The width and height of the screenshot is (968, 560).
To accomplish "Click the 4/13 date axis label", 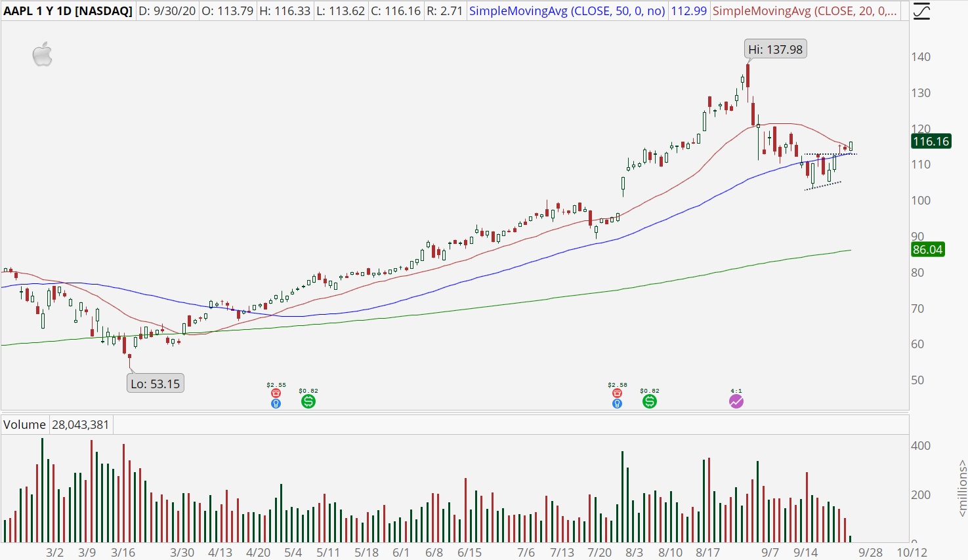I will pyautogui.click(x=221, y=552).
